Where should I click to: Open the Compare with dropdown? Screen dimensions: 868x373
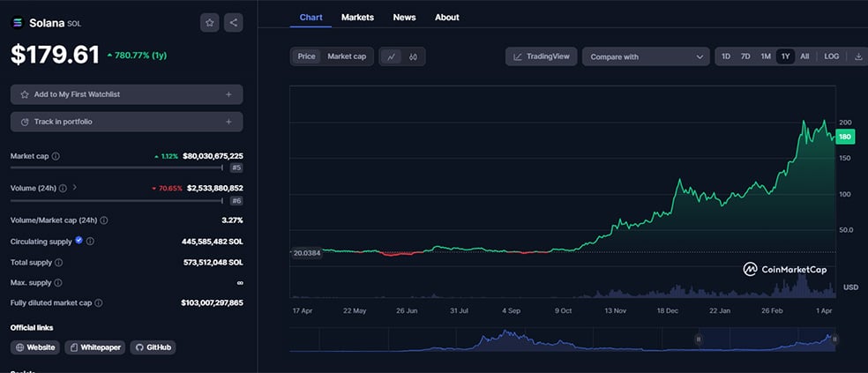pyautogui.click(x=646, y=56)
